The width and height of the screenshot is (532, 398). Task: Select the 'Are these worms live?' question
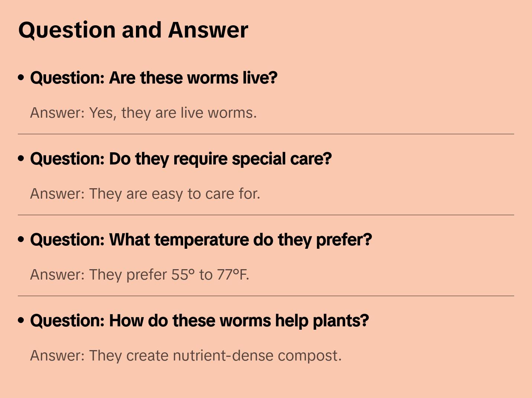[x=153, y=78]
